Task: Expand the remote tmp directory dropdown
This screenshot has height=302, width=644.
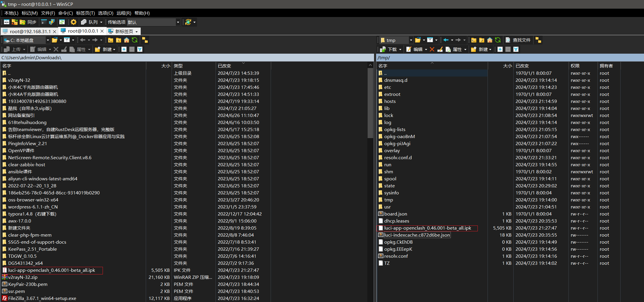Action: [411, 40]
